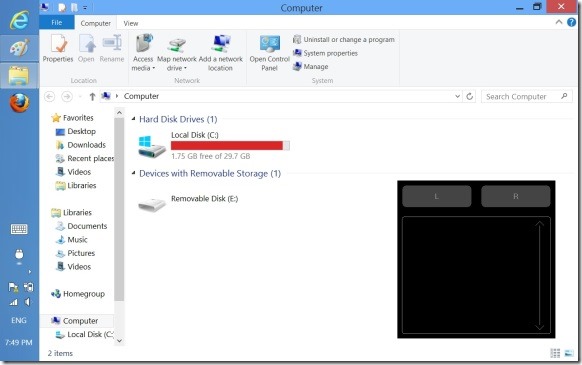582x365 pixels.
Task: Open the File ribbon tab
Action: tap(57, 23)
